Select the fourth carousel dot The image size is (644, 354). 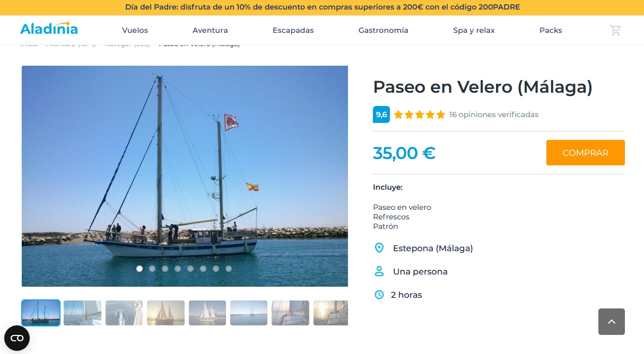coord(178,269)
